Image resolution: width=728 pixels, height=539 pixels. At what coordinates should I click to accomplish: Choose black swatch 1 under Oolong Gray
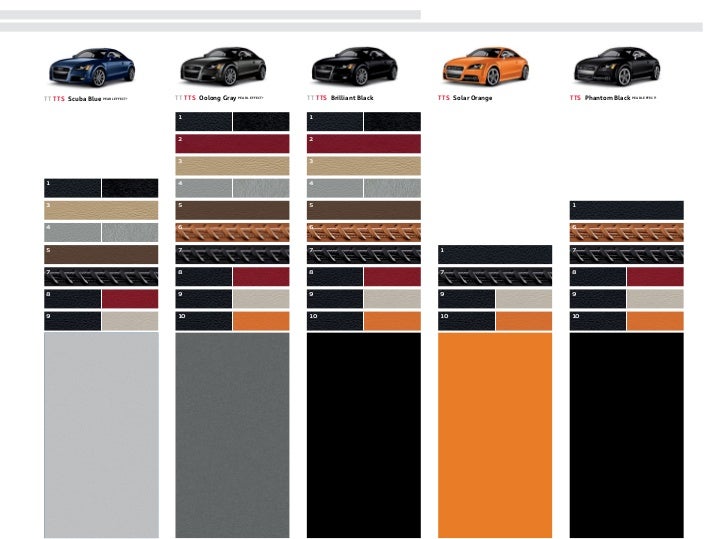[232, 122]
